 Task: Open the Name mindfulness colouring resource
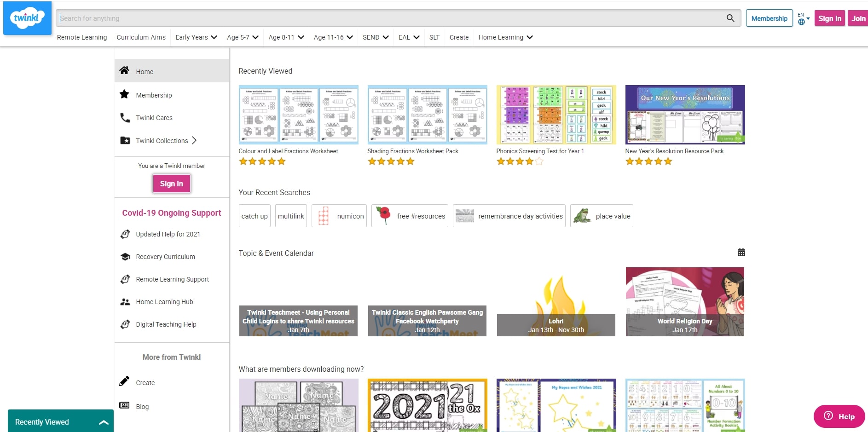pyautogui.click(x=298, y=405)
